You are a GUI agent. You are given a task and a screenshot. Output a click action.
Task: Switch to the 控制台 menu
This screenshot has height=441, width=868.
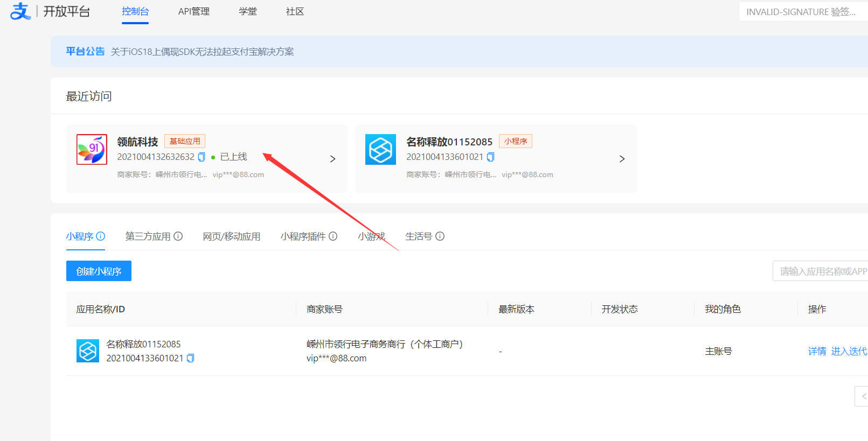(x=135, y=11)
